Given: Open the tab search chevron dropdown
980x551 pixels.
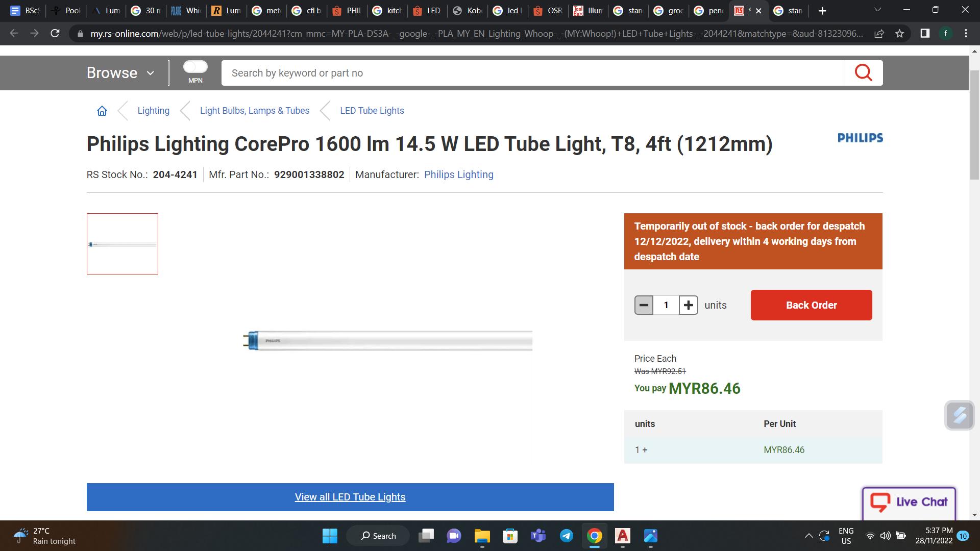Looking at the screenshot, I should tap(877, 10).
